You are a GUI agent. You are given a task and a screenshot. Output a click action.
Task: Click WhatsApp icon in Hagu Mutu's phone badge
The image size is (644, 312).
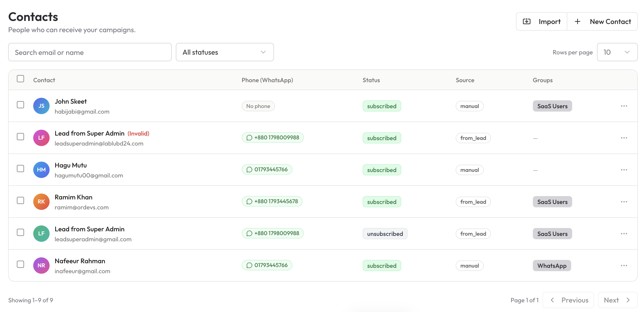[x=249, y=170]
